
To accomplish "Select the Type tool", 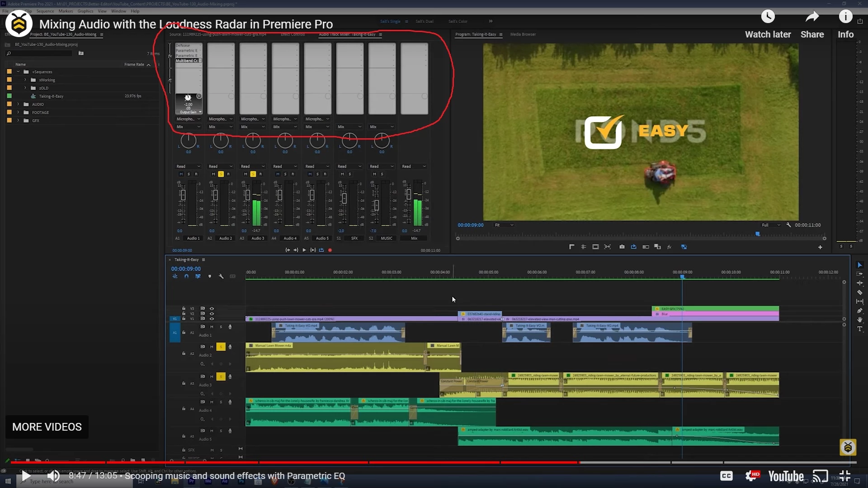I will [x=860, y=329].
